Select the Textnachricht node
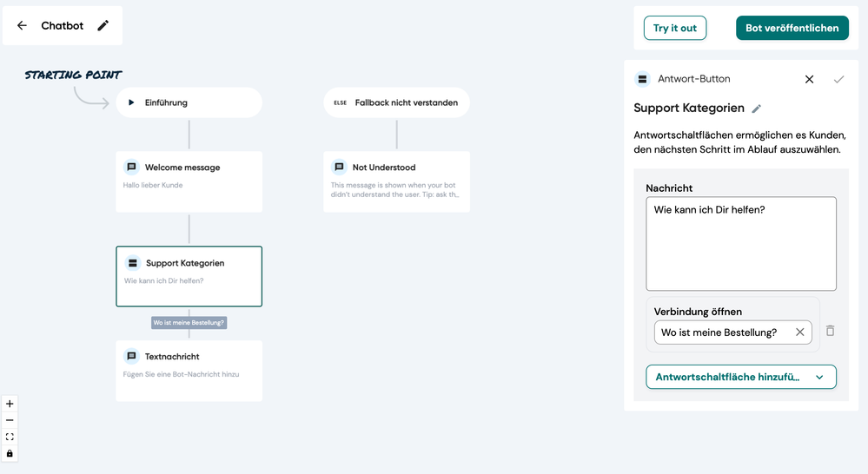This screenshot has width=868, height=474. (x=189, y=371)
